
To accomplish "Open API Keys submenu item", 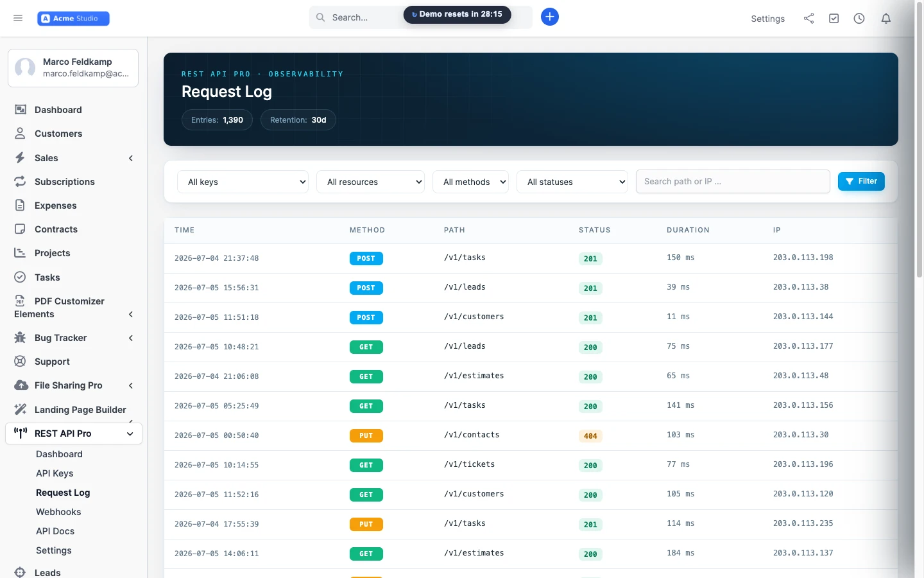I will tap(55, 473).
